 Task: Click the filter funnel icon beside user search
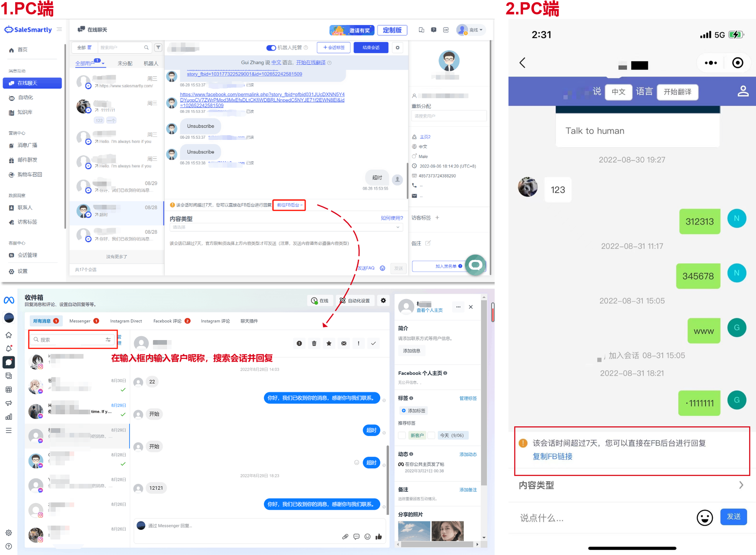coord(158,47)
